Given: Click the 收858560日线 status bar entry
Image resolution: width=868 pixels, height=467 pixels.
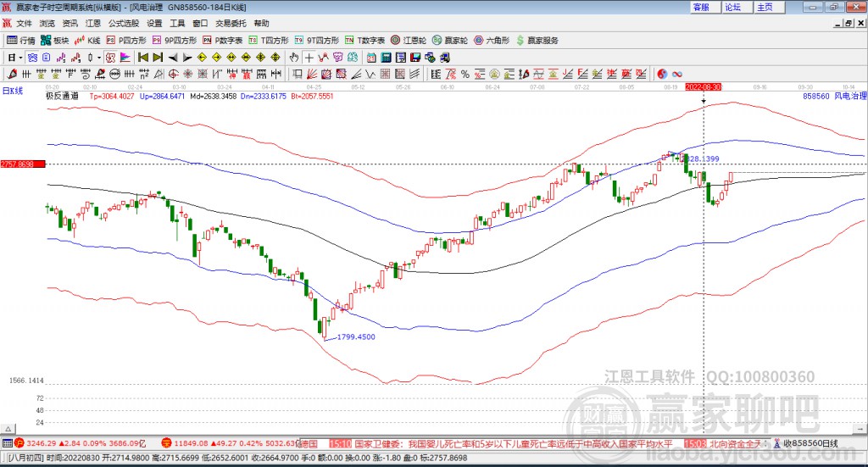Looking at the screenshot, I should click(810, 443).
